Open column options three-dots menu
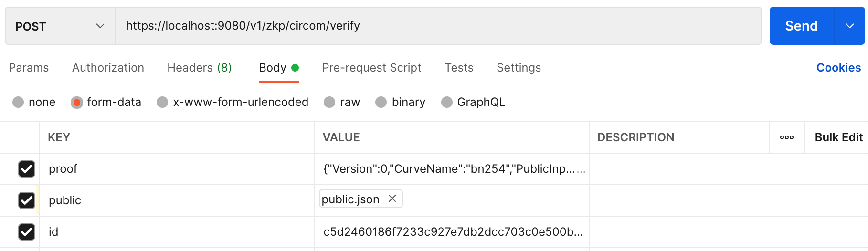Viewport: 868px width, 251px height. pos(786,137)
